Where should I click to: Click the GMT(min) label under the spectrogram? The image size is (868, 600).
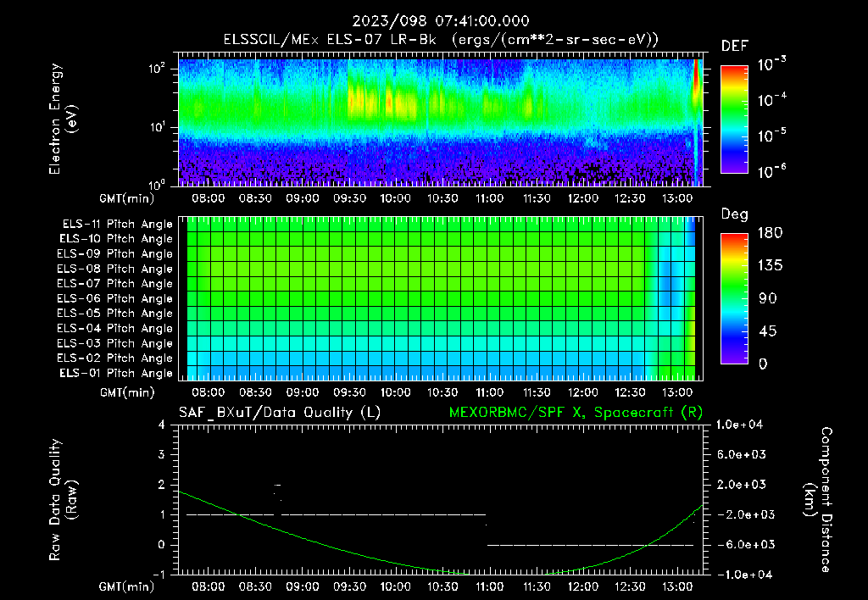(127, 198)
